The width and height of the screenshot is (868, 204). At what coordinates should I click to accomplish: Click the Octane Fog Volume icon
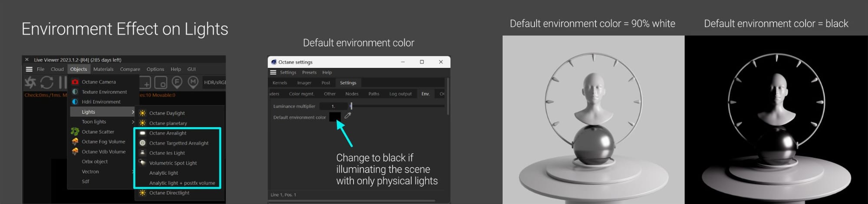click(x=75, y=141)
